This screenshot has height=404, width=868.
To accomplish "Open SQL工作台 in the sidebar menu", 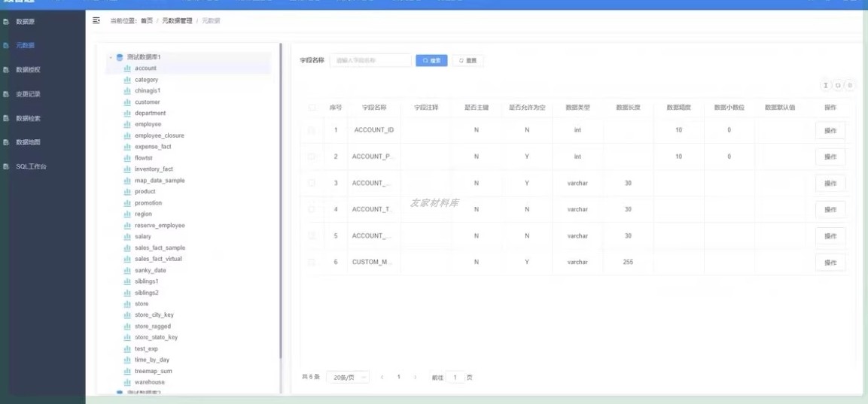I will click(31, 166).
